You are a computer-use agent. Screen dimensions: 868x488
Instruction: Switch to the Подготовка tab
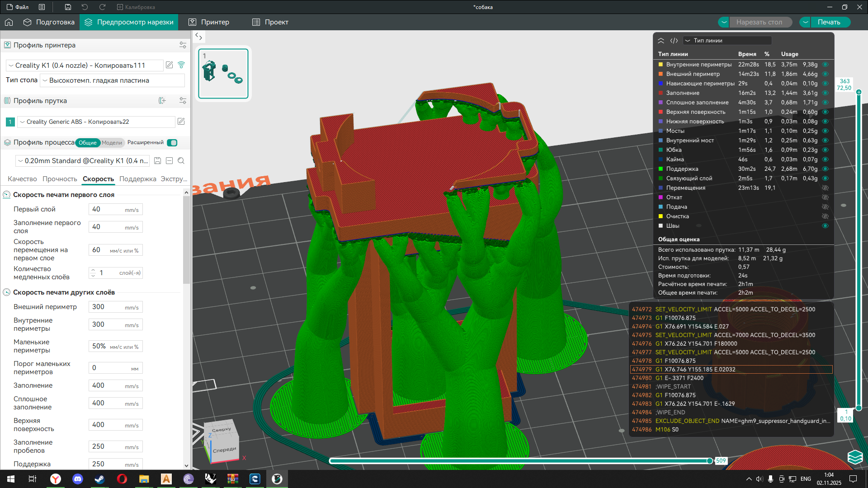click(49, 22)
